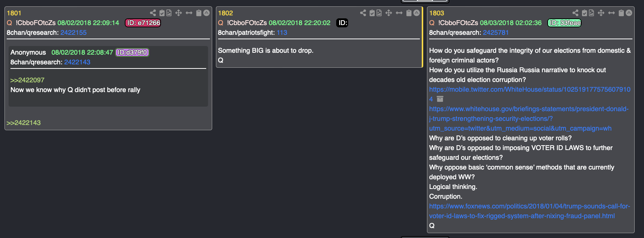Click 'Why are D's opposed to cleaning up voter rolls?'
The image size is (644, 238).
[501, 138]
